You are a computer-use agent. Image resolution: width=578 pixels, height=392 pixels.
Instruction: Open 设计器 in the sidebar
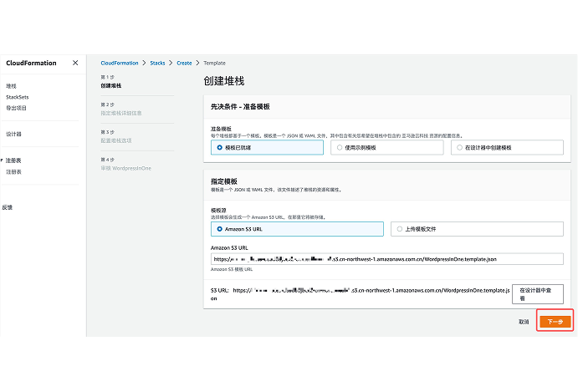click(x=13, y=134)
